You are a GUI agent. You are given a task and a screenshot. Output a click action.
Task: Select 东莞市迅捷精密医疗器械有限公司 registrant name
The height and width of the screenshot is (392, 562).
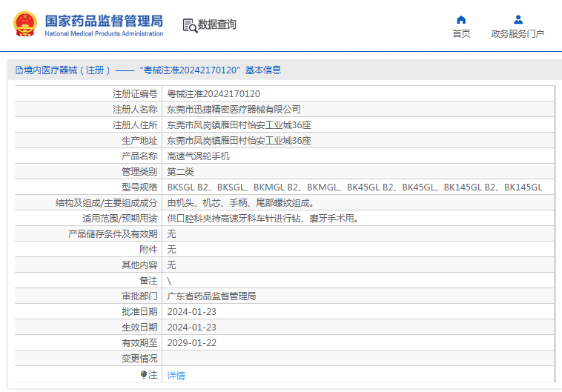(x=234, y=109)
